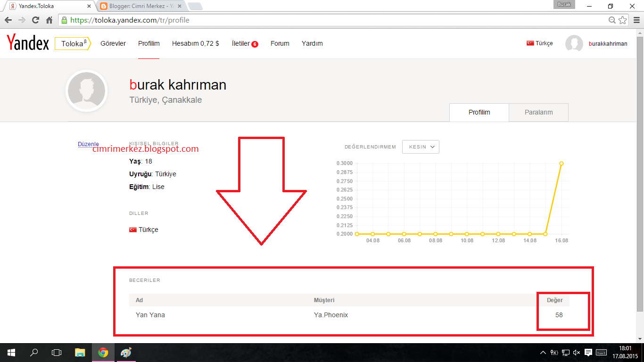Click the Yaş: 18 text
This screenshot has width=644, height=362.
coord(140,161)
